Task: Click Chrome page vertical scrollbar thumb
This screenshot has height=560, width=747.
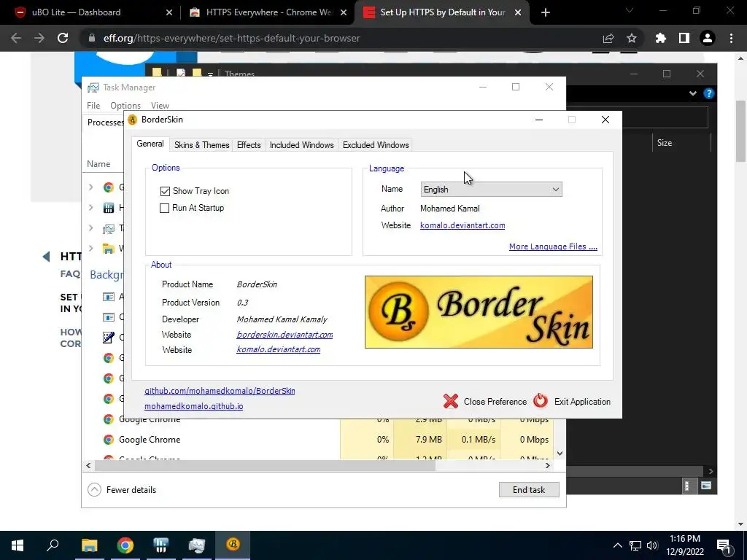Action: pos(740,131)
